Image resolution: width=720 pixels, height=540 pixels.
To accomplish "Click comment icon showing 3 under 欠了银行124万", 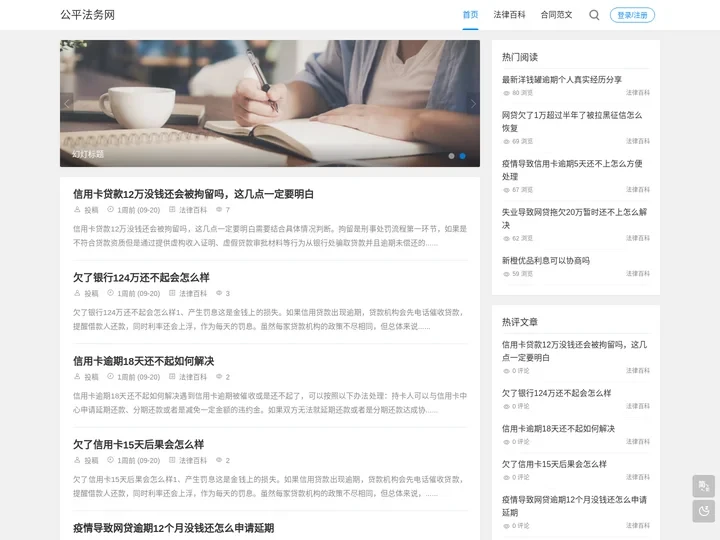I will [219, 293].
